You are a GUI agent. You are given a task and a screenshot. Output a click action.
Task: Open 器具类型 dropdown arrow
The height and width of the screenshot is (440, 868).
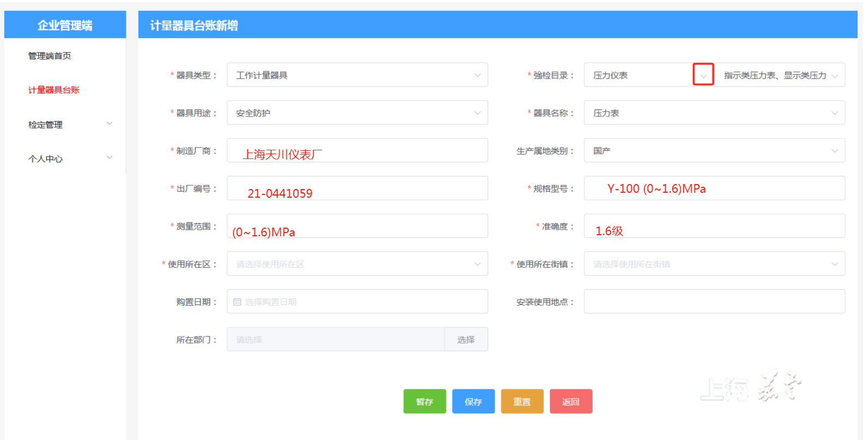tap(477, 75)
